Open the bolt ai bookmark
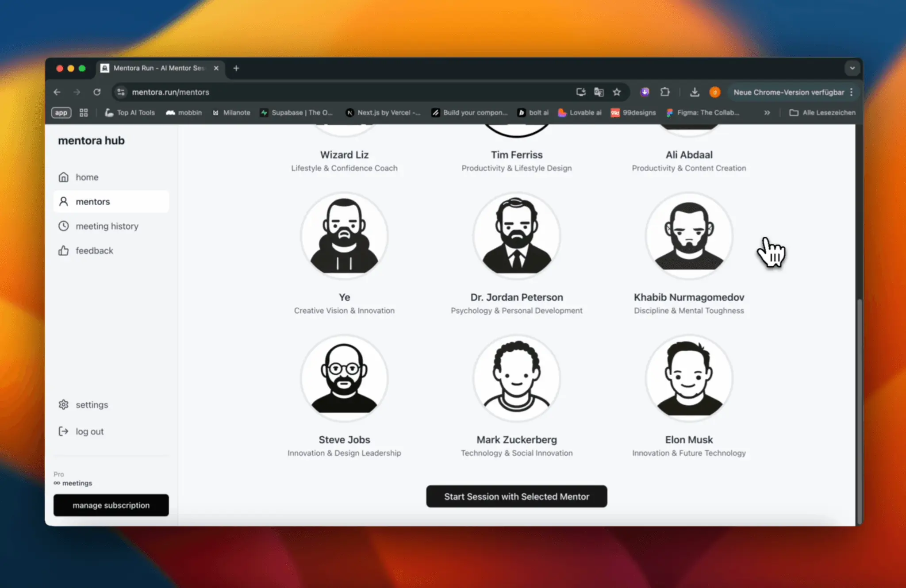 [x=534, y=113]
